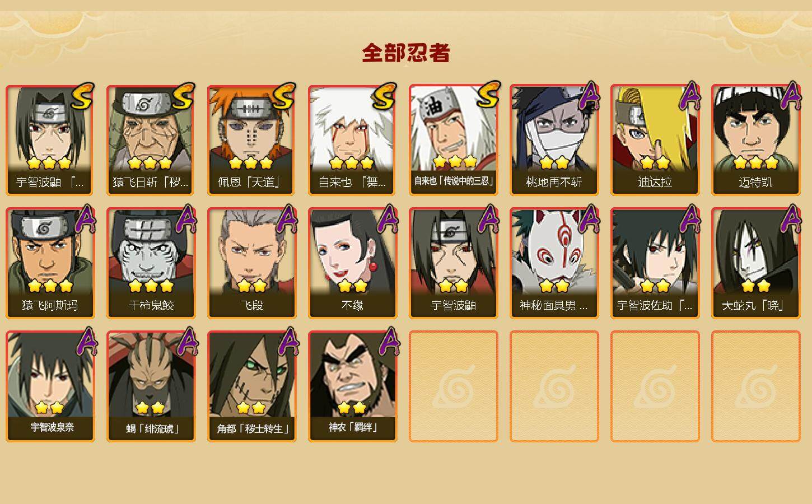812x504 pixels.
Task: Select the 飞段 ninja card
Action: coord(251,263)
